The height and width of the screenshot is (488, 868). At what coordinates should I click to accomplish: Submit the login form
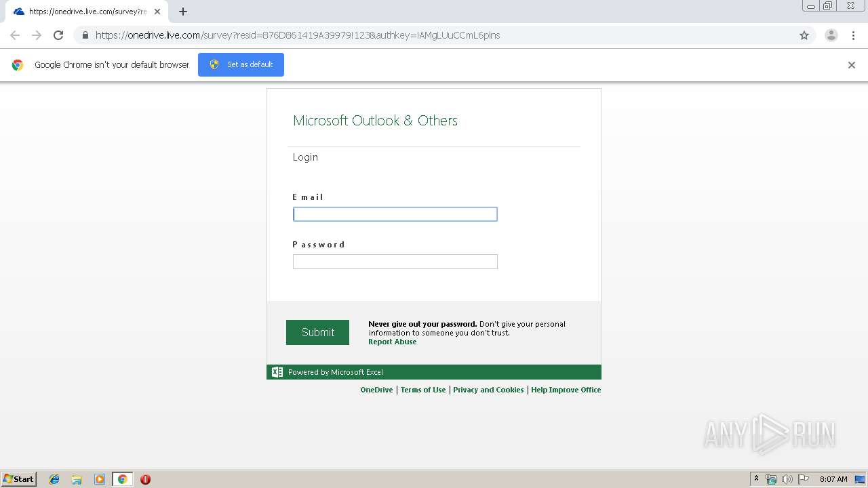(317, 332)
